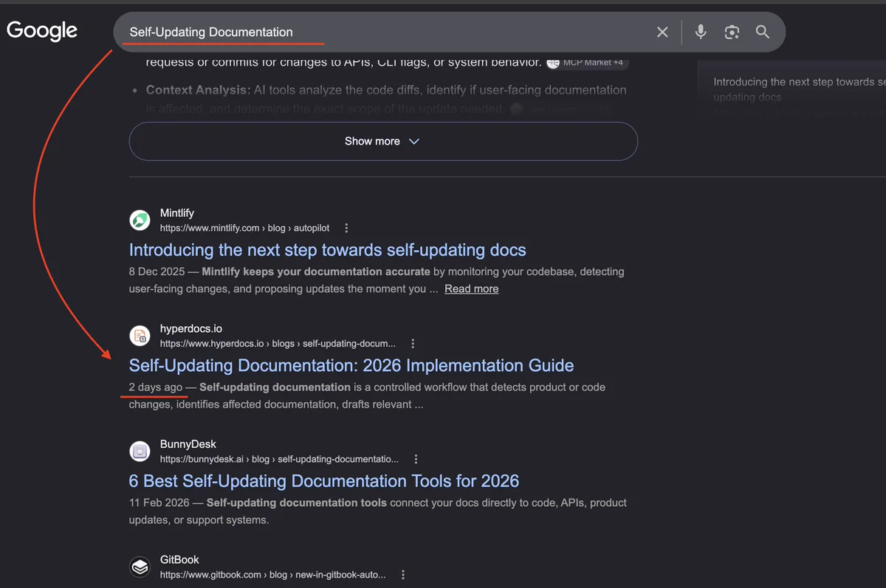Clear the search box text
Image resolution: width=886 pixels, height=588 pixels.
[x=662, y=32]
